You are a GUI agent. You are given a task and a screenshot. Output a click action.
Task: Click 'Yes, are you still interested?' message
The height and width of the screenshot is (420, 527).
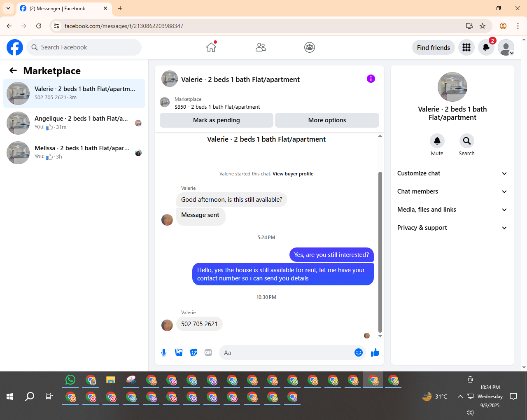(x=331, y=255)
